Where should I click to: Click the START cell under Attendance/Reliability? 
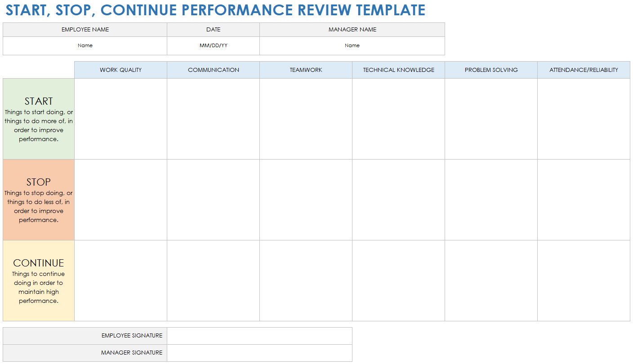coord(584,119)
